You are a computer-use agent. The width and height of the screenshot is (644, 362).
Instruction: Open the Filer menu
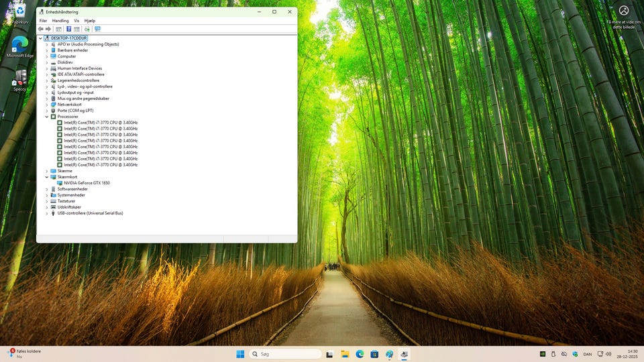coord(43,21)
